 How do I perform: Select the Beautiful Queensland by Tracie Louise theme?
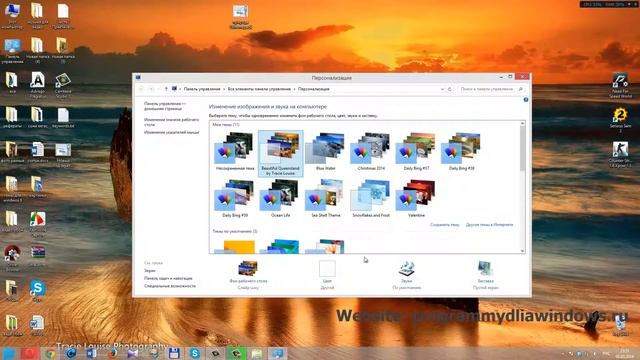coord(280,153)
